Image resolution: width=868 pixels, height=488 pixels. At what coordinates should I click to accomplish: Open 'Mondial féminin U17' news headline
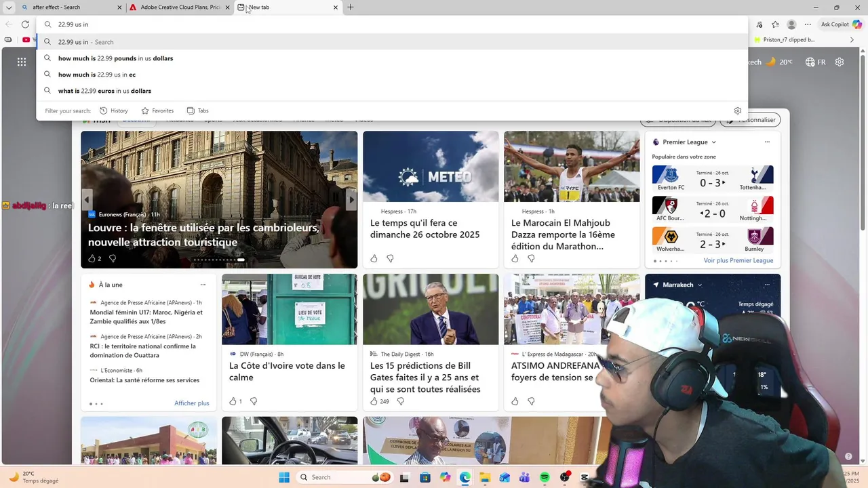point(146,317)
